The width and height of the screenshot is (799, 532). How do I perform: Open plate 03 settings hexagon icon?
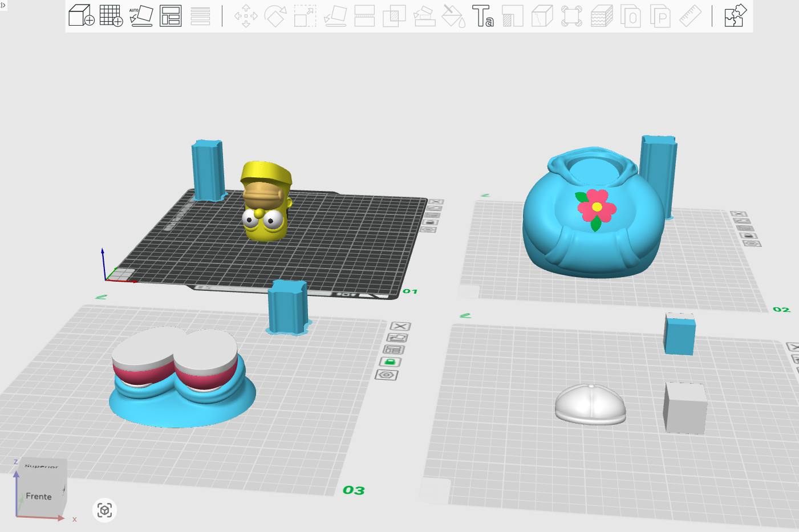click(387, 375)
